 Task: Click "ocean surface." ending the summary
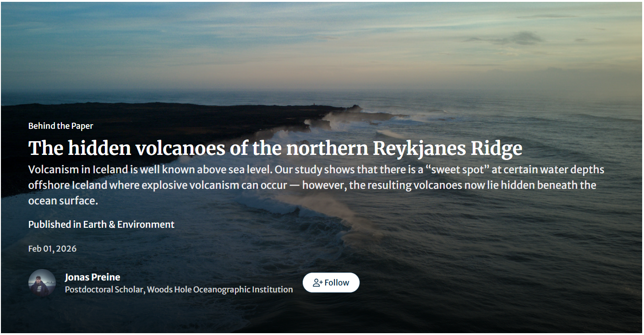[x=63, y=201]
